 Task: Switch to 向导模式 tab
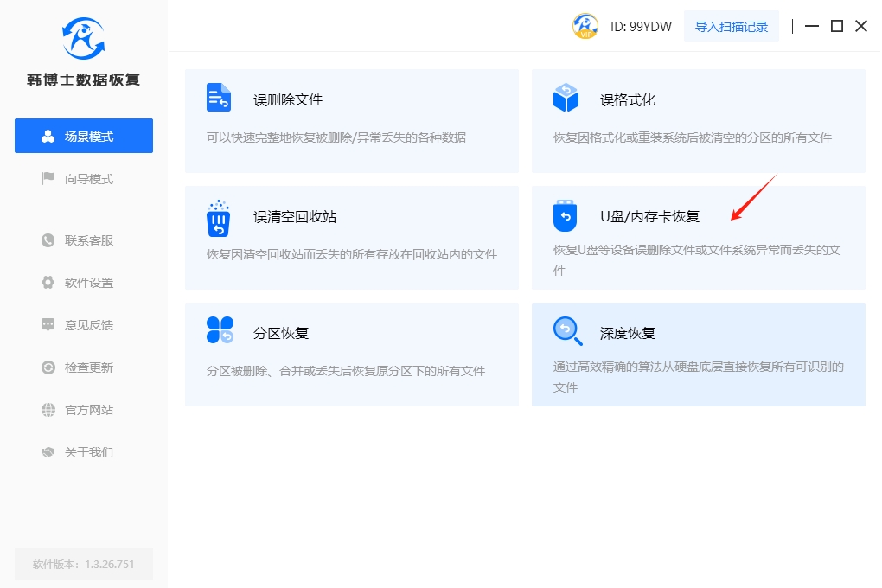coord(84,179)
